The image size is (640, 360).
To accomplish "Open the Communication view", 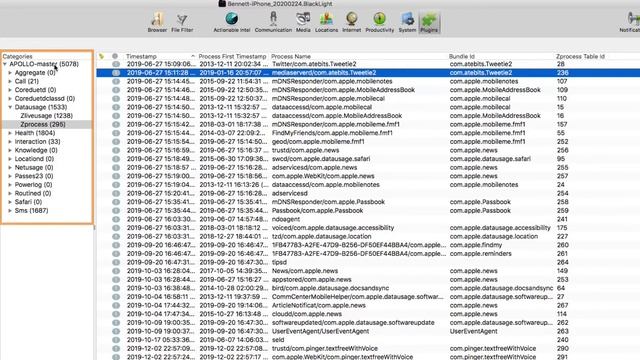I will (x=273, y=22).
